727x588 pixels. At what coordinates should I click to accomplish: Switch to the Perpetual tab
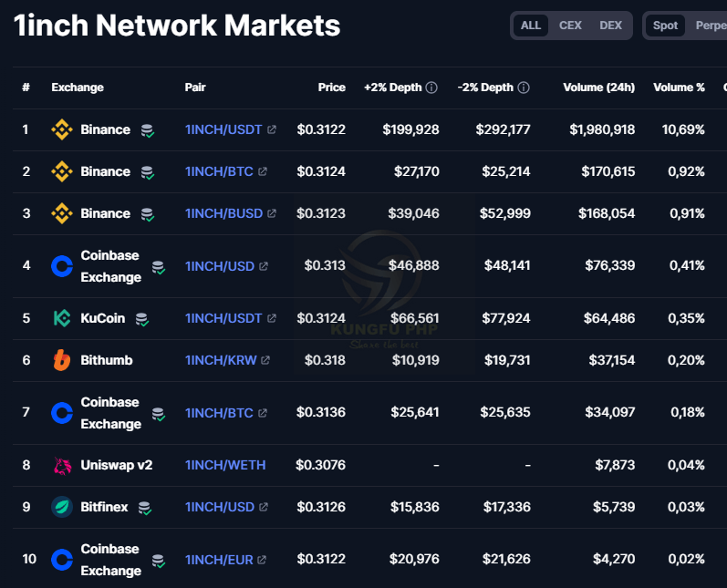711,26
